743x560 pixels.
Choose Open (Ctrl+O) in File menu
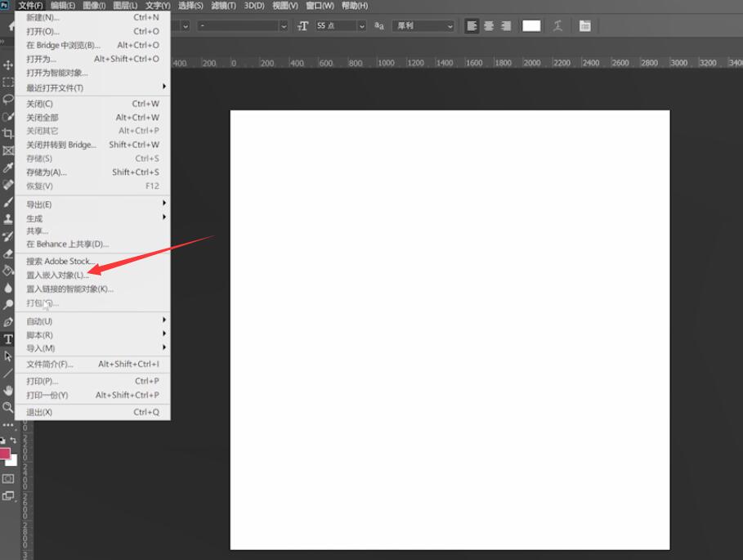click(93, 31)
